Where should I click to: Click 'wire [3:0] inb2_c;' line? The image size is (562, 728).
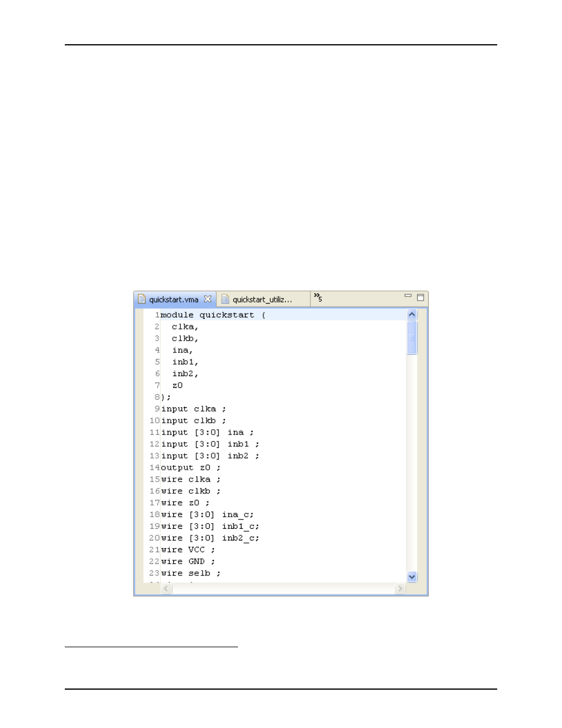210,539
